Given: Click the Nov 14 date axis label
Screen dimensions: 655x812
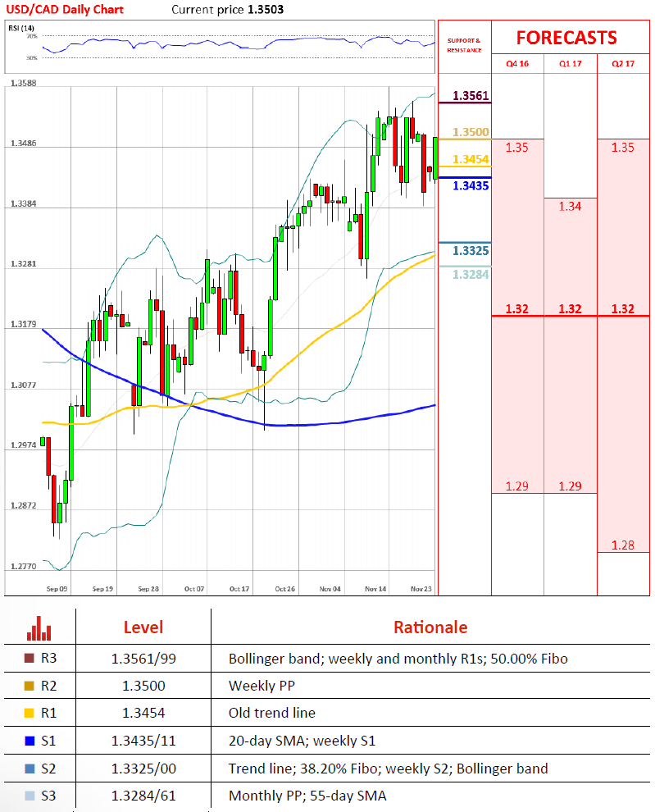Looking at the screenshot, I should click(375, 589).
